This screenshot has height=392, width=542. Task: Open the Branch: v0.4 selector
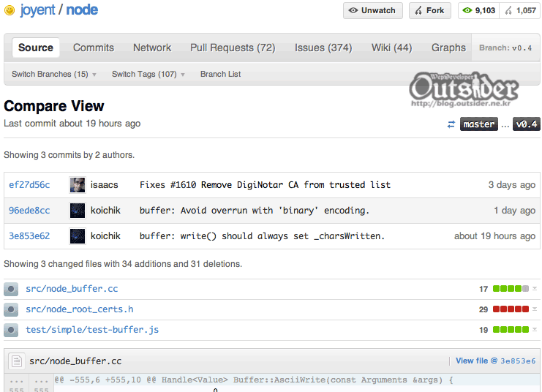[505, 48]
